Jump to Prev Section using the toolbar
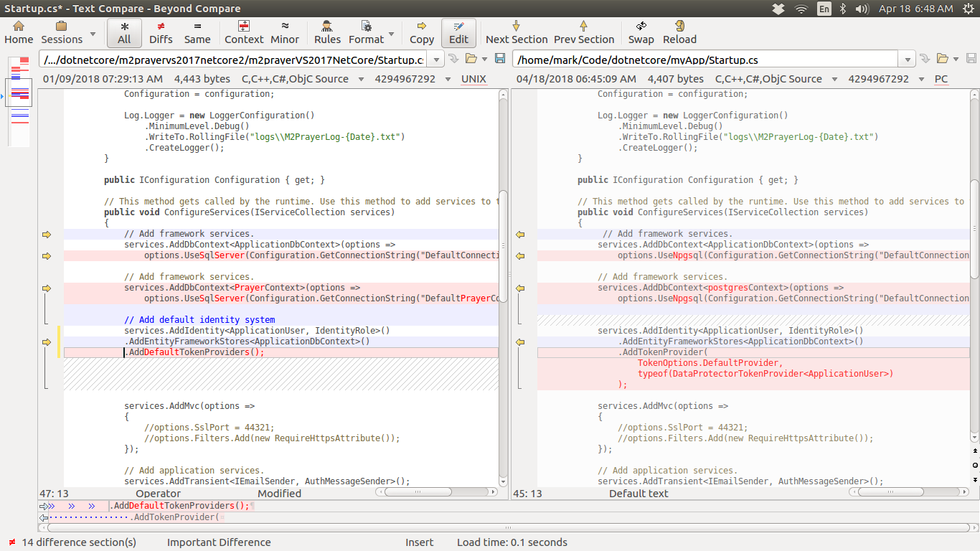 click(x=583, y=33)
